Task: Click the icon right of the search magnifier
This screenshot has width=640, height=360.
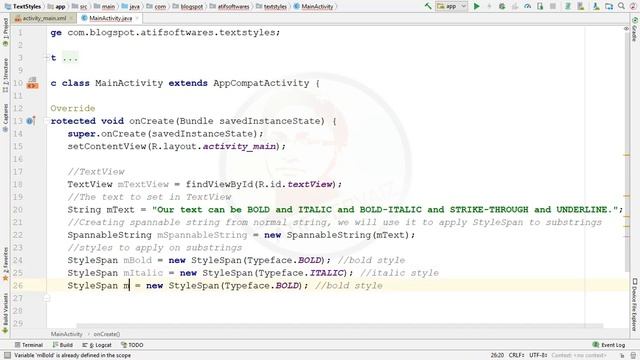Action: [633, 6]
